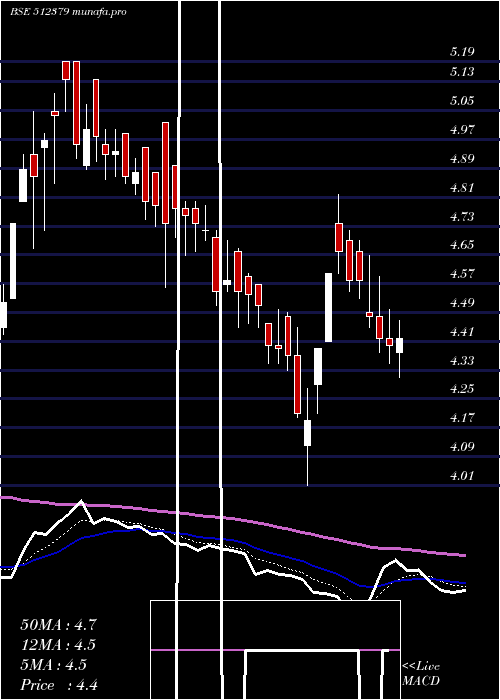Click the 4.33 price axis label
This screenshot has width=500, height=700.
point(462,360)
